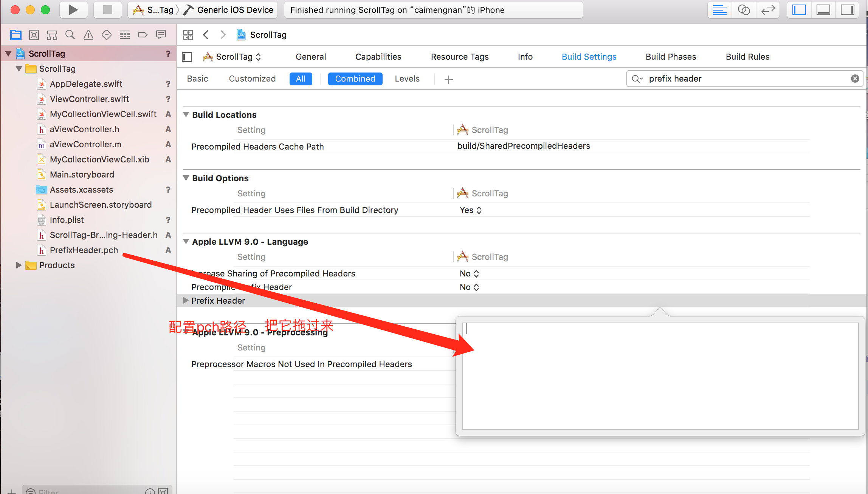Collapse the ScrollTag group folder

(x=19, y=69)
